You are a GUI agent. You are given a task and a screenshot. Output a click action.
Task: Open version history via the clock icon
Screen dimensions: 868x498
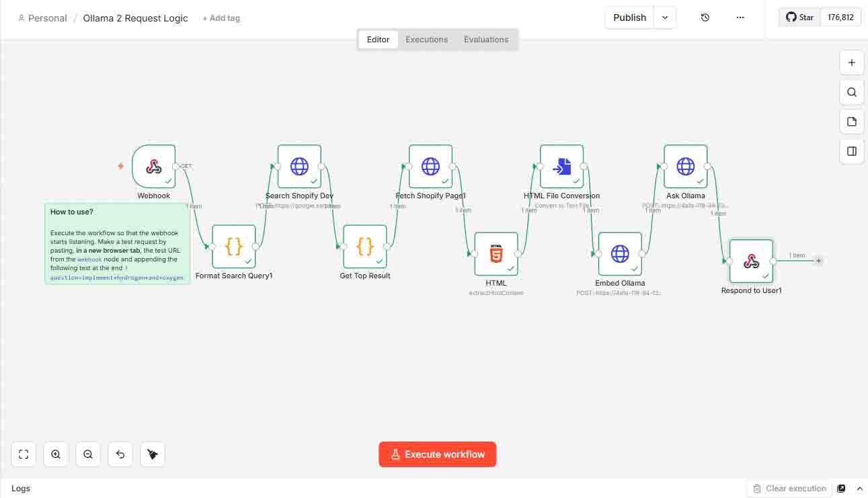[705, 17]
